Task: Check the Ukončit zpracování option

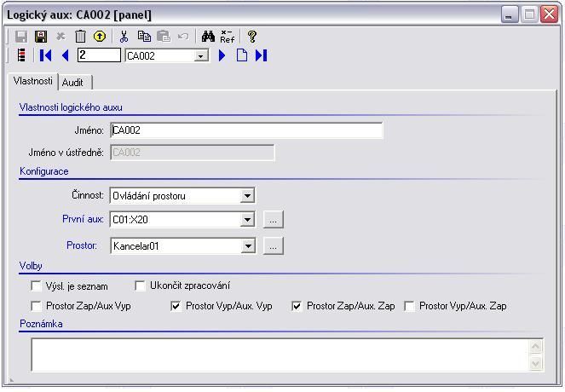Action: tap(141, 286)
